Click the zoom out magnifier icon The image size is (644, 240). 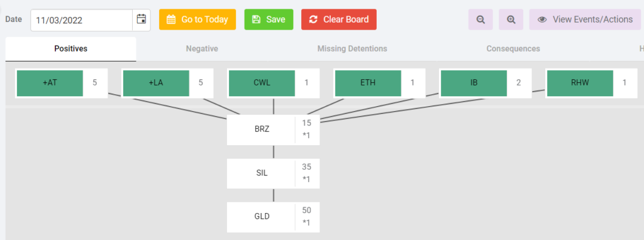tap(480, 19)
